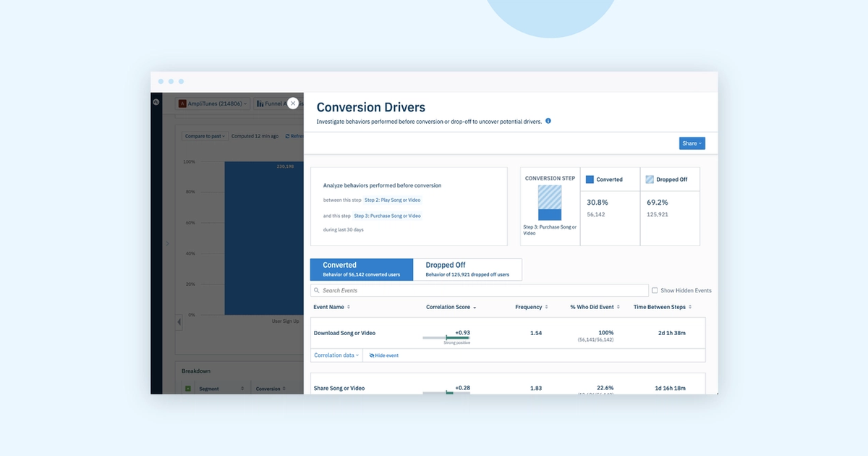Expand the left sidebar chevron arrow
868x456 pixels.
point(167,243)
